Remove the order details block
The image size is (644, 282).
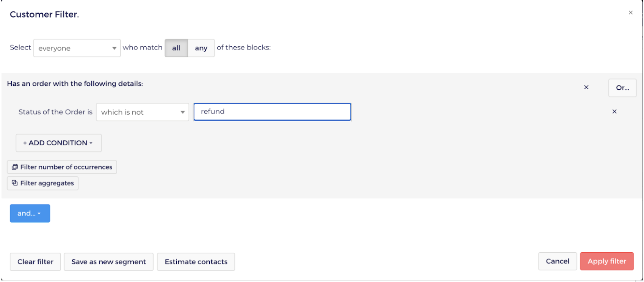[586, 87]
